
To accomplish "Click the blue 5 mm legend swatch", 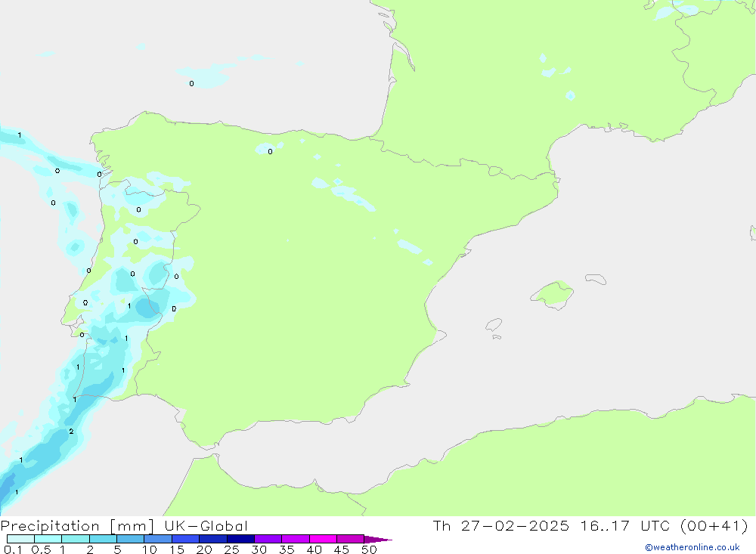I will coord(131,539).
